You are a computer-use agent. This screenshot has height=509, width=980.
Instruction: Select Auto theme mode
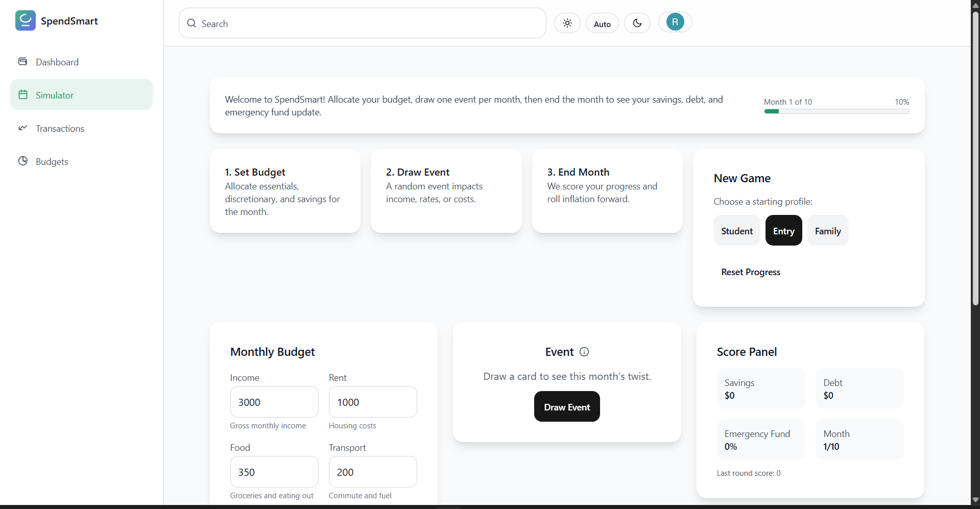click(x=602, y=23)
